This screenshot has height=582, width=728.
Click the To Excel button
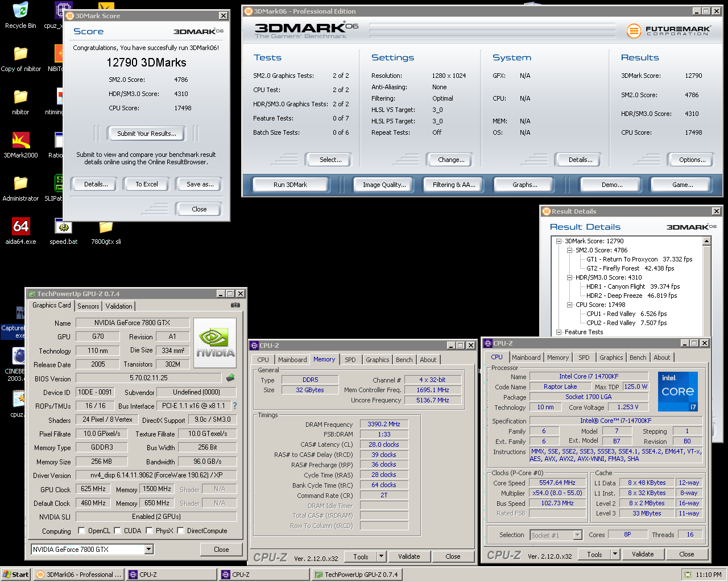(x=147, y=184)
